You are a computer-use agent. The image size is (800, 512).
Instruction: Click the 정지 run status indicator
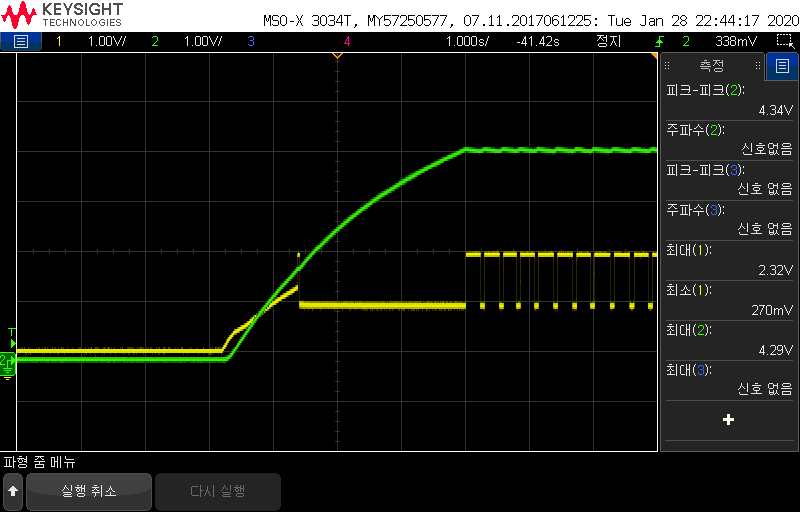click(609, 41)
